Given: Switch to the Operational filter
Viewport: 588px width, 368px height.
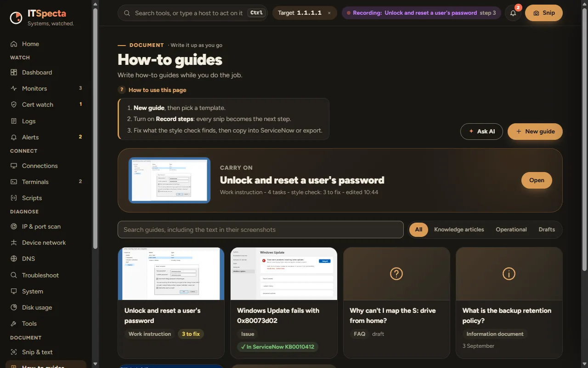Looking at the screenshot, I should click(511, 230).
